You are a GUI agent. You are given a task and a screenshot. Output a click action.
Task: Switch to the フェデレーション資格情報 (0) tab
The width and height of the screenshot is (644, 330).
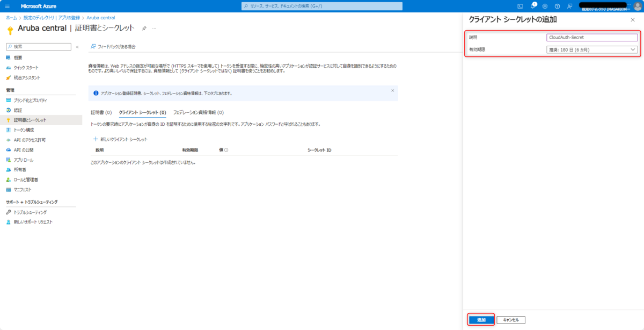coord(199,113)
